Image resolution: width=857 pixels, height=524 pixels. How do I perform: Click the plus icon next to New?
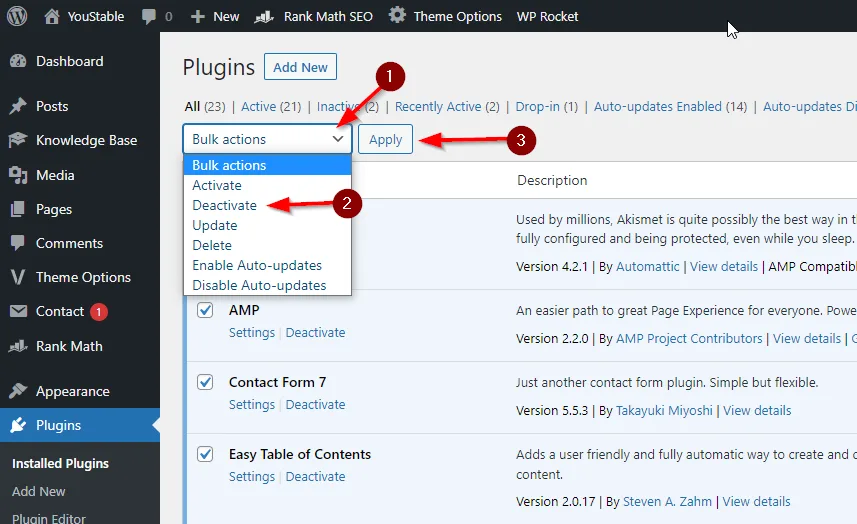(x=197, y=17)
